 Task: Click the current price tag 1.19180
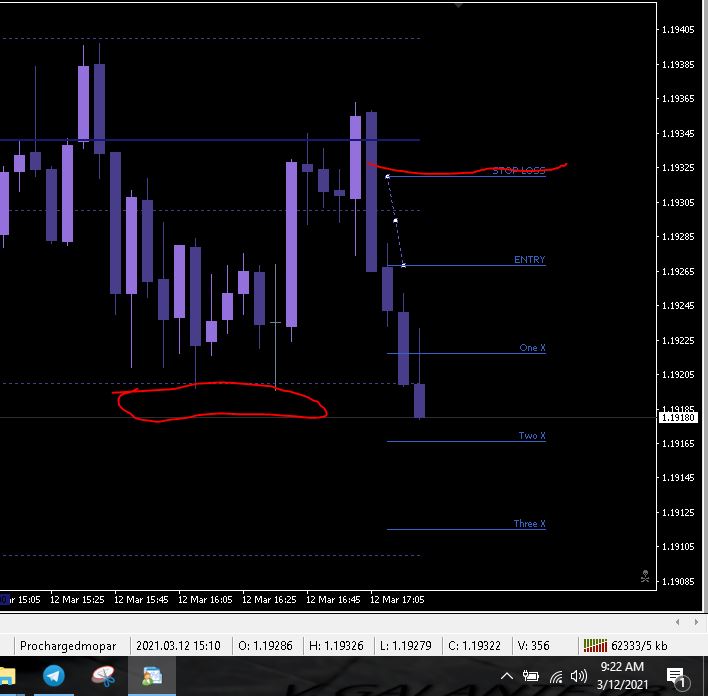coord(678,417)
